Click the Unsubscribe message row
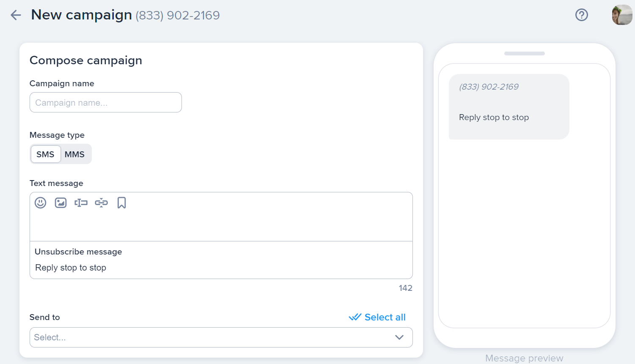The width and height of the screenshot is (635, 364). [x=221, y=260]
